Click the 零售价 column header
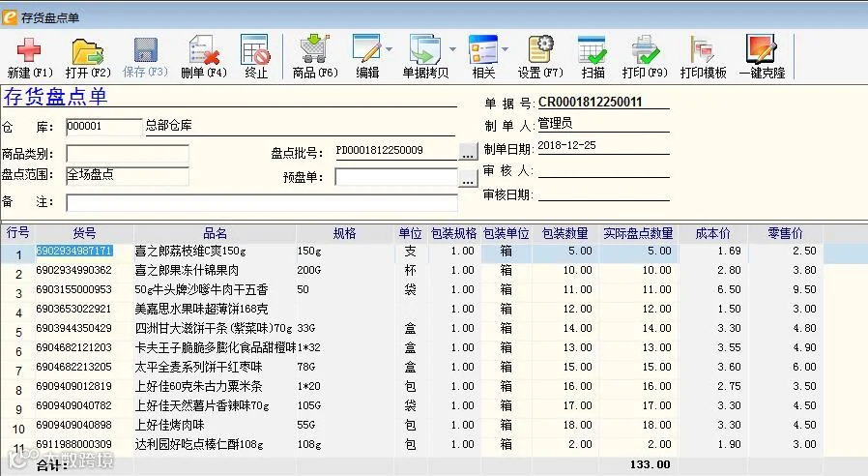Image resolution: width=868 pixels, height=476 pixels. [785, 233]
